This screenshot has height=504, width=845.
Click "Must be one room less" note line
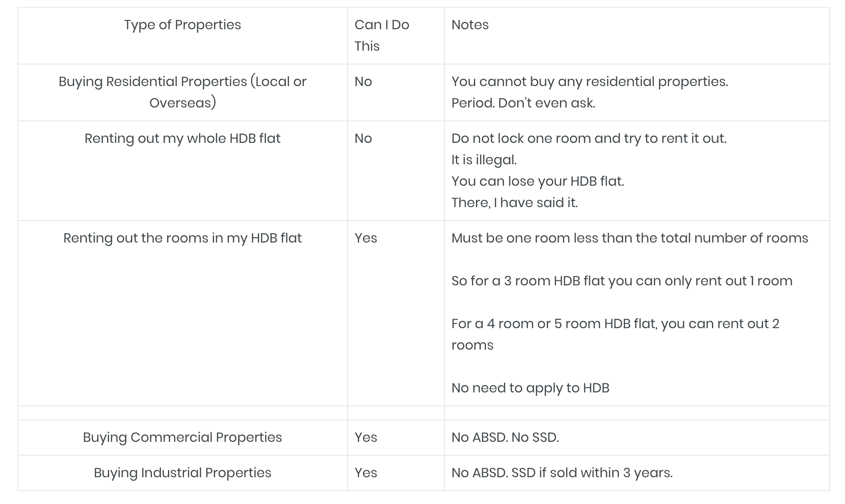630,238
